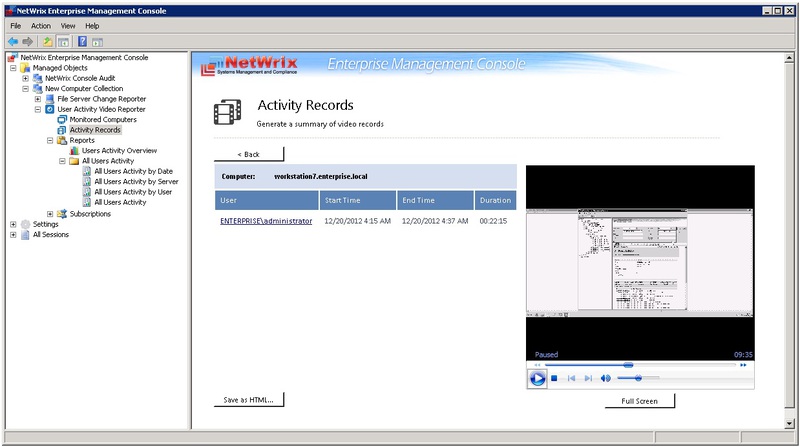Click the Subscriptions icon
Image resolution: width=800 pixels, height=447 pixels.
(x=62, y=214)
